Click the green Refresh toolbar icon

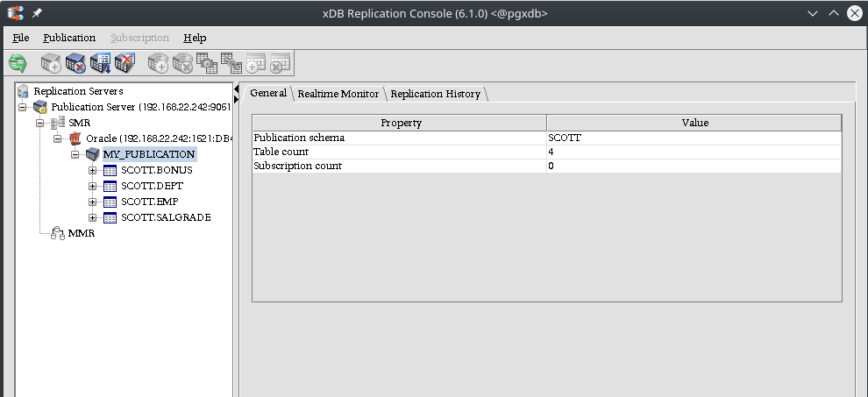(x=18, y=63)
